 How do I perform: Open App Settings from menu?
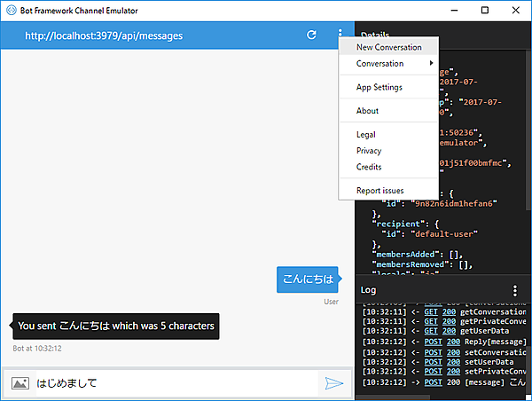(389, 87)
